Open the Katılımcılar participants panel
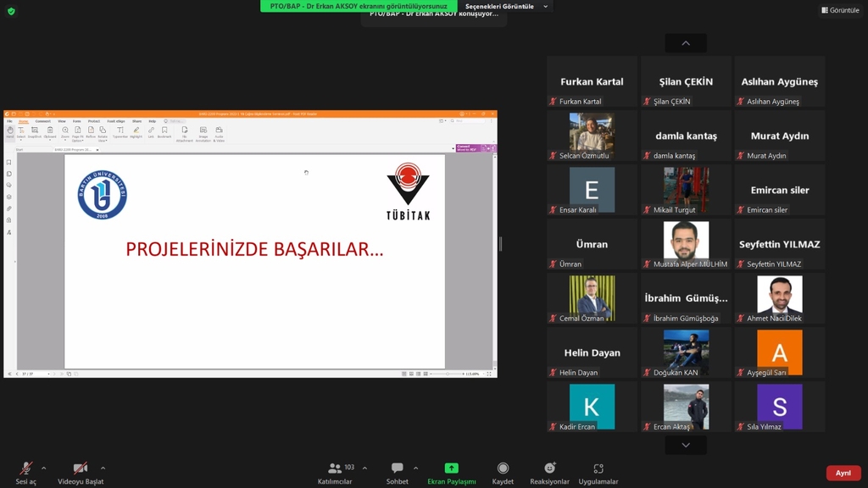The image size is (868, 488). click(x=336, y=472)
